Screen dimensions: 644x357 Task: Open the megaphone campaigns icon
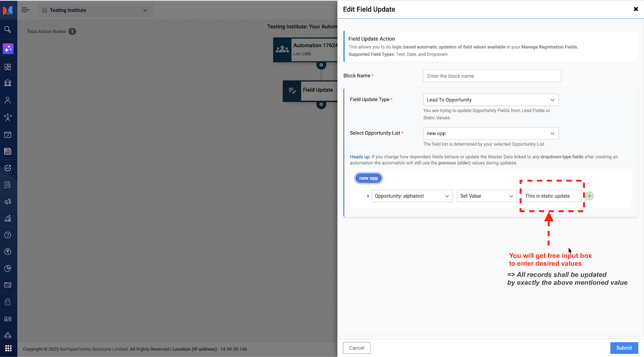(8, 201)
